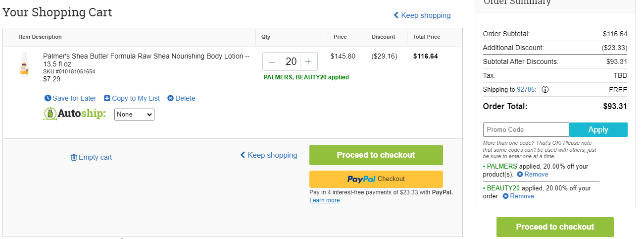The image size is (644, 239).
Task: Remove the PALMERS promo code
Action: click(533, 175)
